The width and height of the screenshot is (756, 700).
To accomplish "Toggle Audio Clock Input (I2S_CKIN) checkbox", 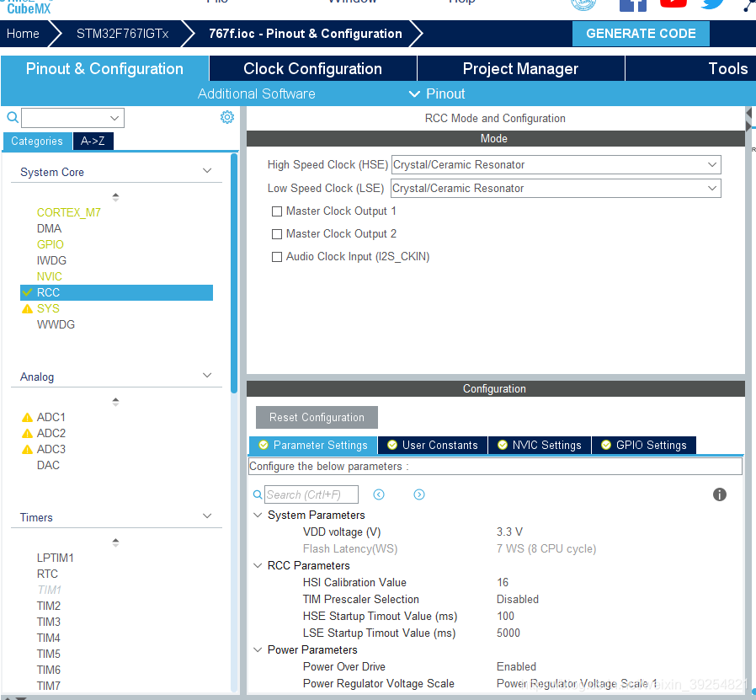I will click(x=277, y=257).
